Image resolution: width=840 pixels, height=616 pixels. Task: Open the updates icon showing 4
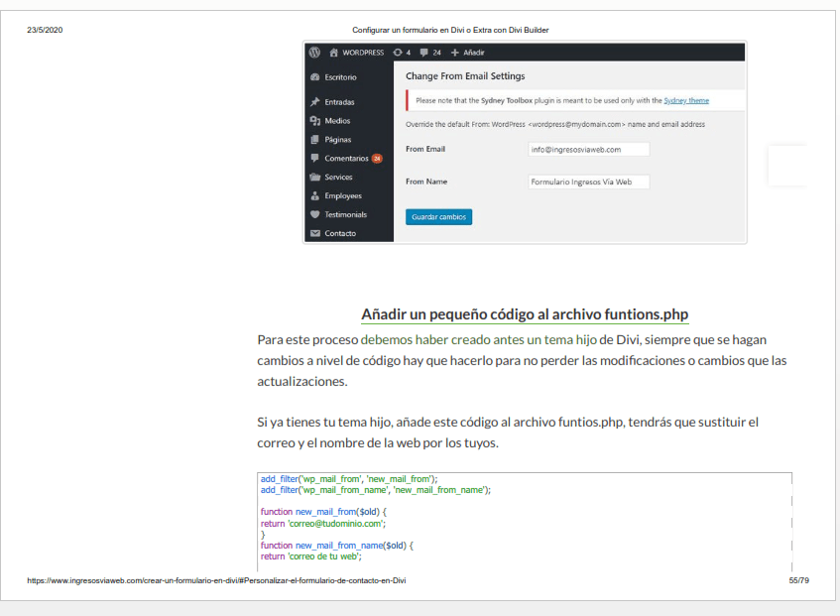pos(398,53)
